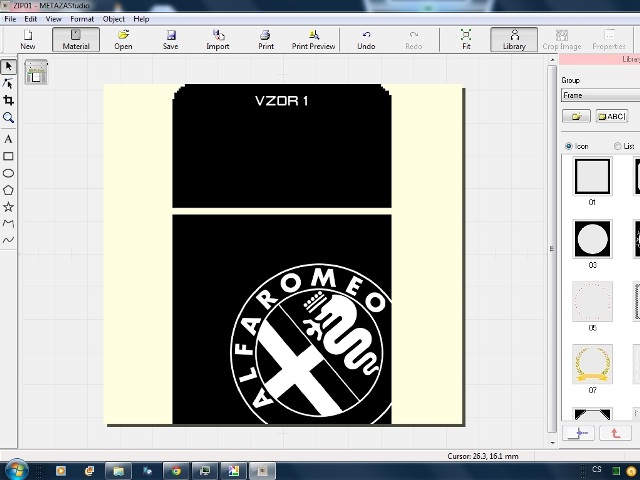Image resolution: width=640 pixels, height=480 pixels.
Task: Choose laurel wreath frame thumbnail 07
Action: coord(592,364)
